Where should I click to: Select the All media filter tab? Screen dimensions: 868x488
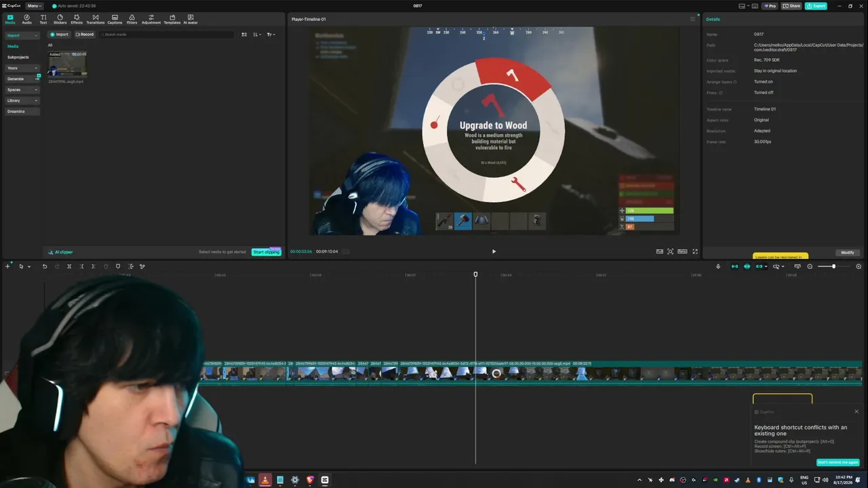click(50, 45)
